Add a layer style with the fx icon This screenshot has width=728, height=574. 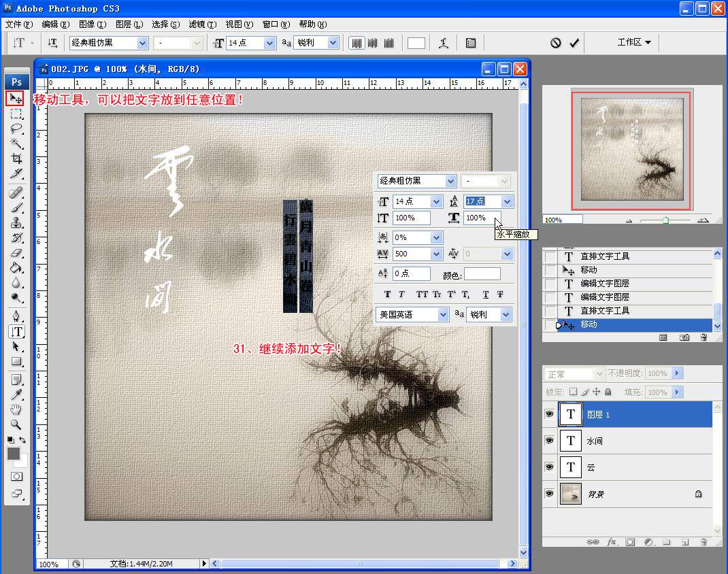(x=612, y=541)
